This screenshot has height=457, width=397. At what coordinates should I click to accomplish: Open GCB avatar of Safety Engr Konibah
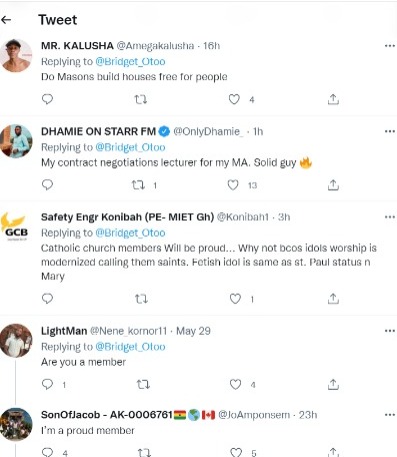14,227
